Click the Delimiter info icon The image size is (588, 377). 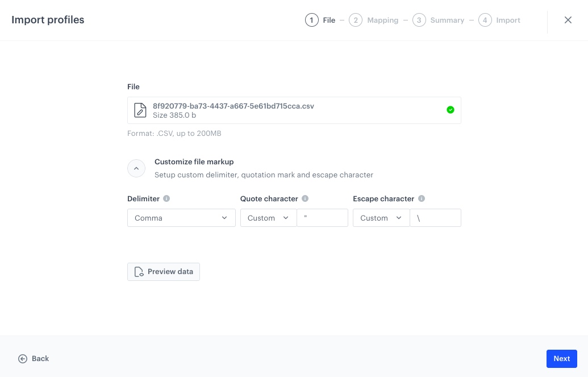click(x=166, y=198)
